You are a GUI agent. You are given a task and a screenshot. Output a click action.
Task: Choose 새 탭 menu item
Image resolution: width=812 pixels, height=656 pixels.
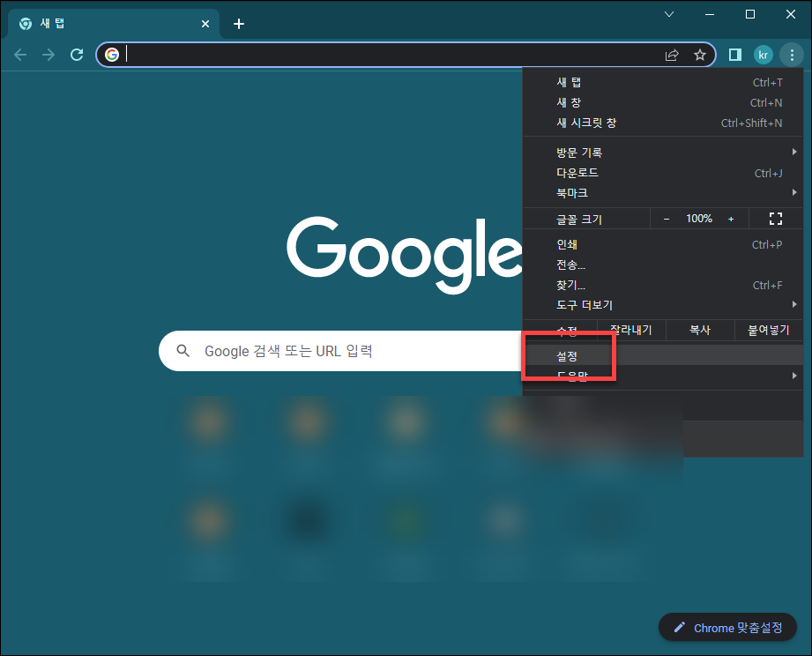[663, 82]
